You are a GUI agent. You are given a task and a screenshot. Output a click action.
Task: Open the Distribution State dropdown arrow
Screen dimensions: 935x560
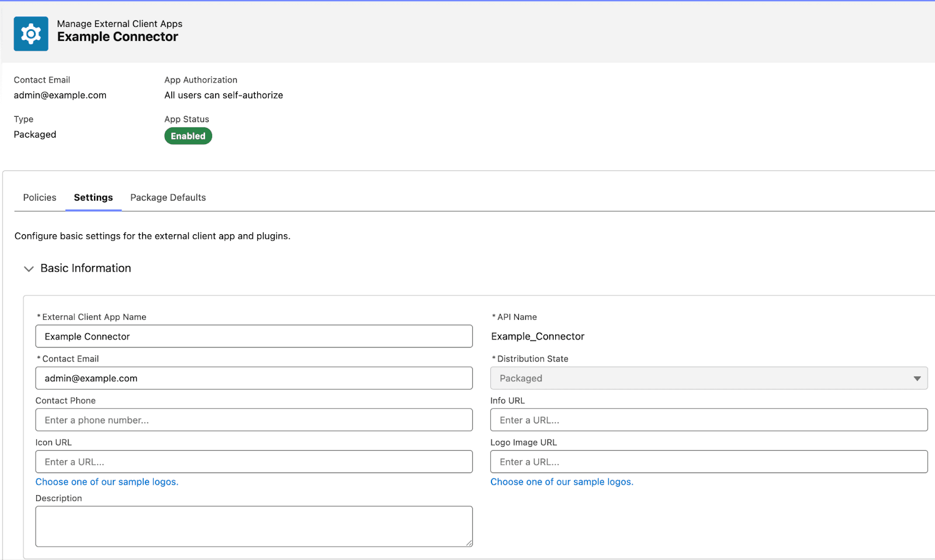[x=917, y=378]
